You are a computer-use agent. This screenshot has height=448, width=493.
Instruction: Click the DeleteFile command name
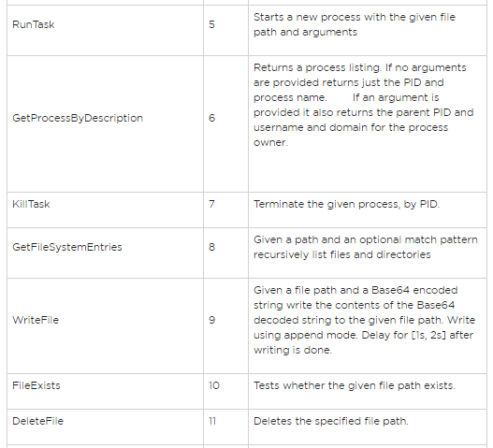pos(37,421)
